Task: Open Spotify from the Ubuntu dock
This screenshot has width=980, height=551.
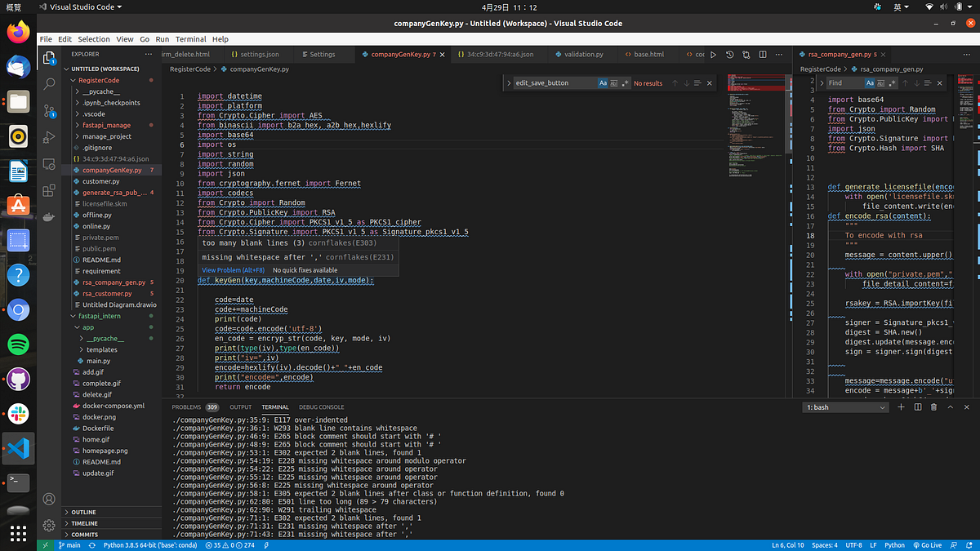Action: tap(19, 344)
